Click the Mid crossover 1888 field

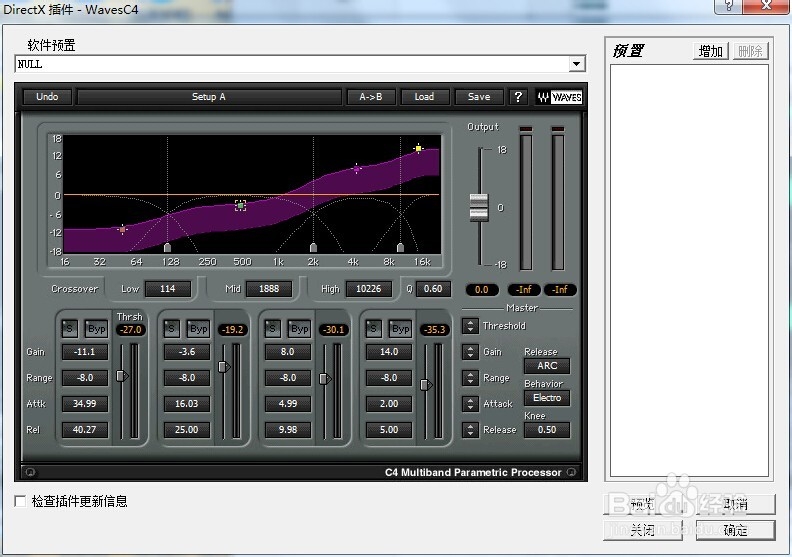pos(269,289)
